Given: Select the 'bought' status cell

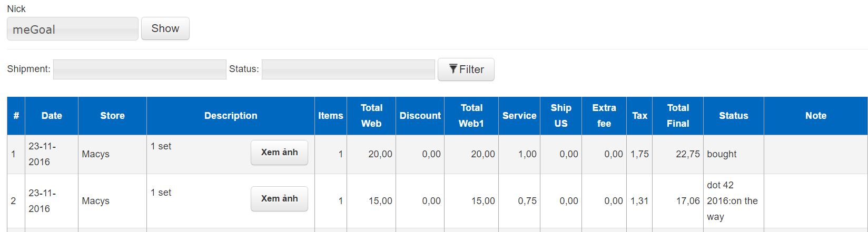Looking at the screenshot, I should (722, 154).
